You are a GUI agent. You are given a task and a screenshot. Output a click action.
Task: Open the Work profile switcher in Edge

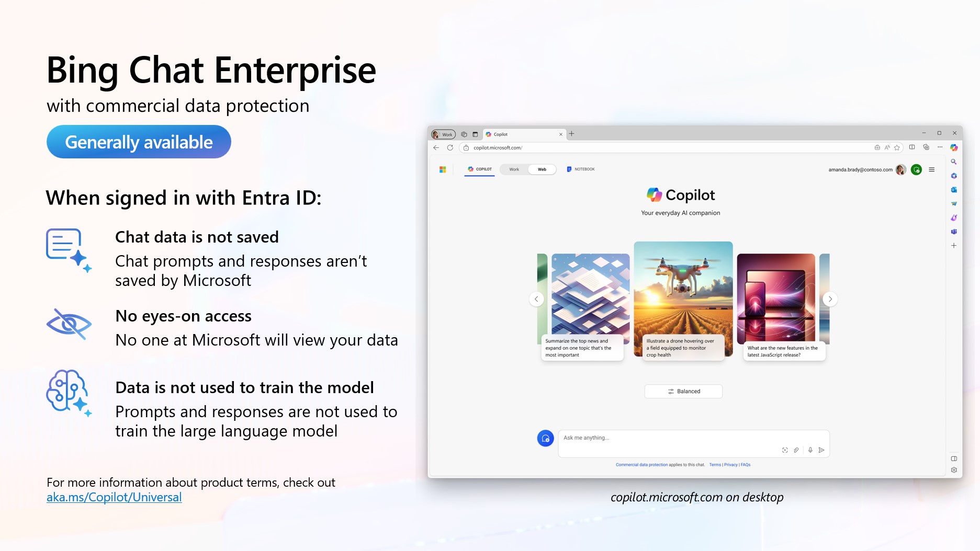[443, 134]
